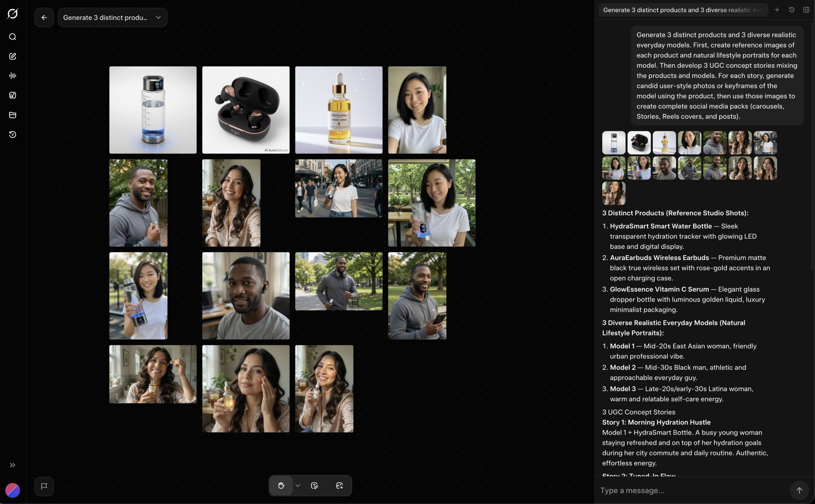Expand the hand tool options chevron
The image size is (815, 504).
tap(298, 486)
